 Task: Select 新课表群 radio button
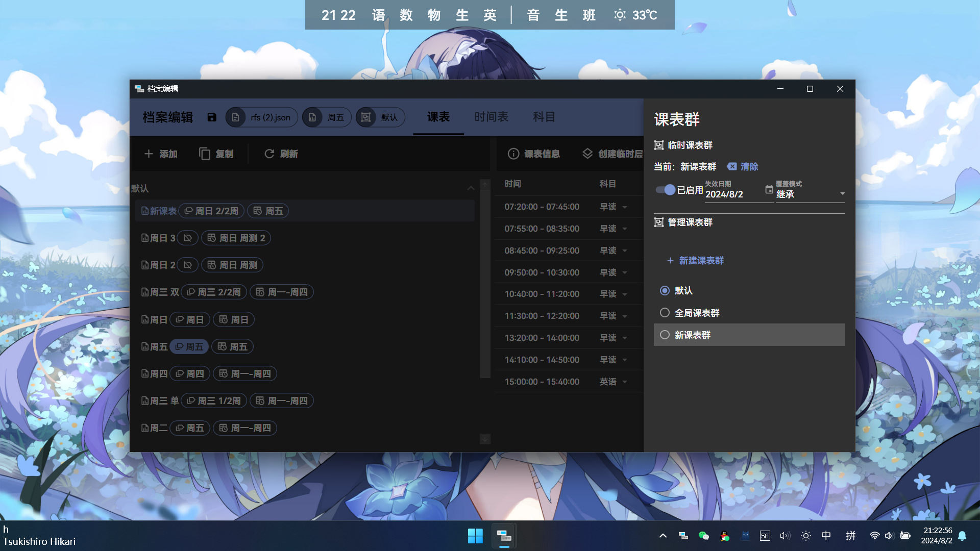665,334
